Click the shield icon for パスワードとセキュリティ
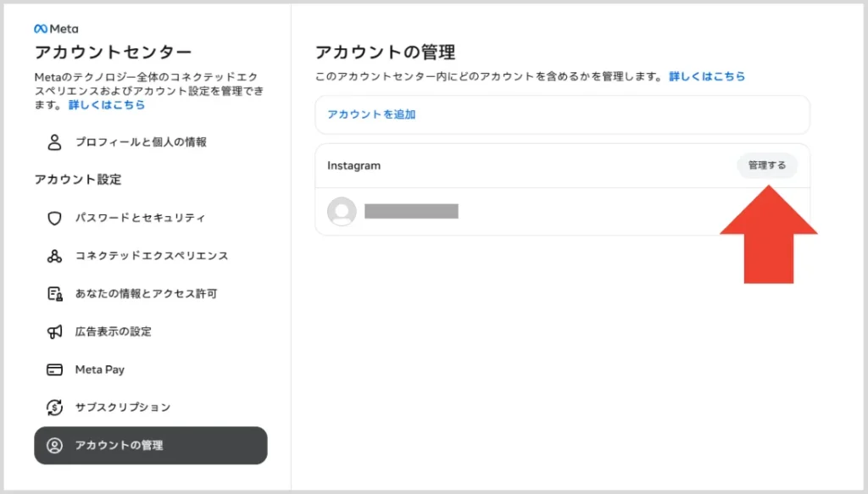The width and height of the screenshot is (868, 494). [54, 218]
